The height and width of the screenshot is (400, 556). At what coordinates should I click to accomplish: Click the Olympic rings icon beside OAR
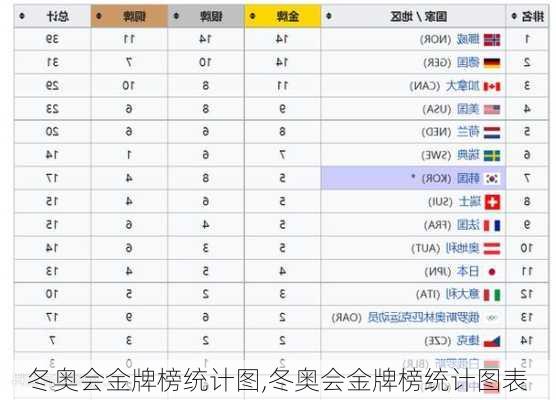pyautogui.click(x=492, y=317)
